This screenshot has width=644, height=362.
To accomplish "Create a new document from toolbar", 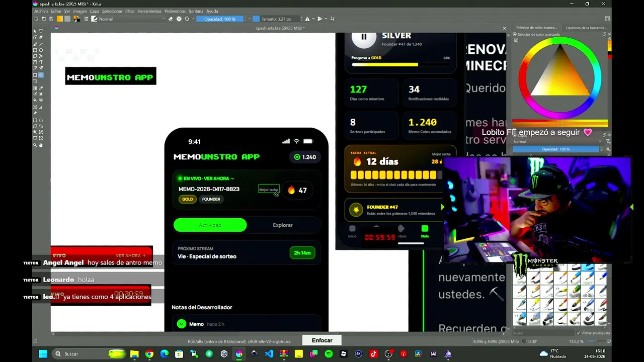I will point(36,19).
